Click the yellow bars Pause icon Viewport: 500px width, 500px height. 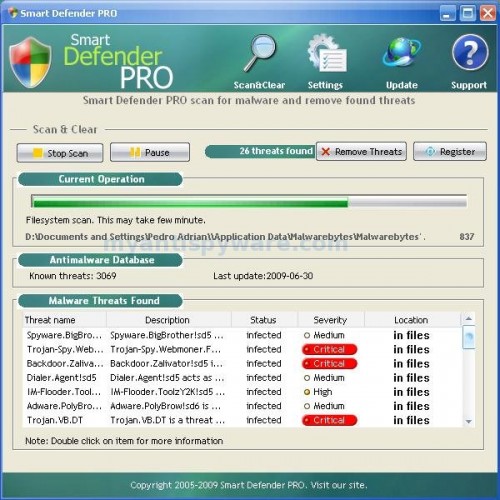tap(135, 152)
